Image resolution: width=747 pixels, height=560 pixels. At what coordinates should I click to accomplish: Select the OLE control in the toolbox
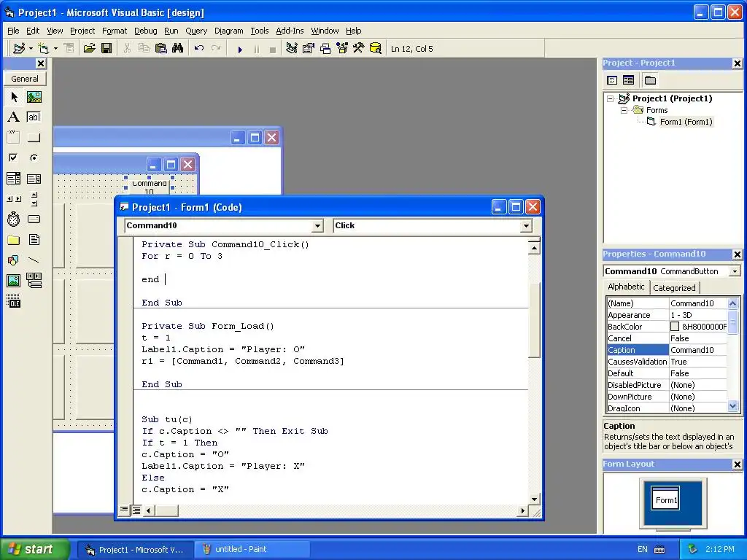click(14, 301)
